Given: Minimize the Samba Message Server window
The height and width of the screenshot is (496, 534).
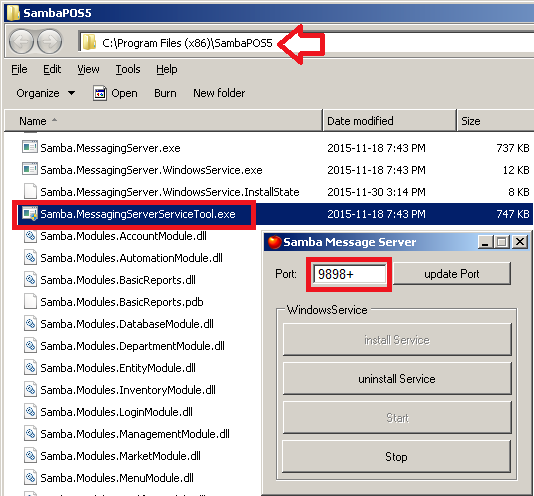Looking at the screenshot, I should pos(485,242).
